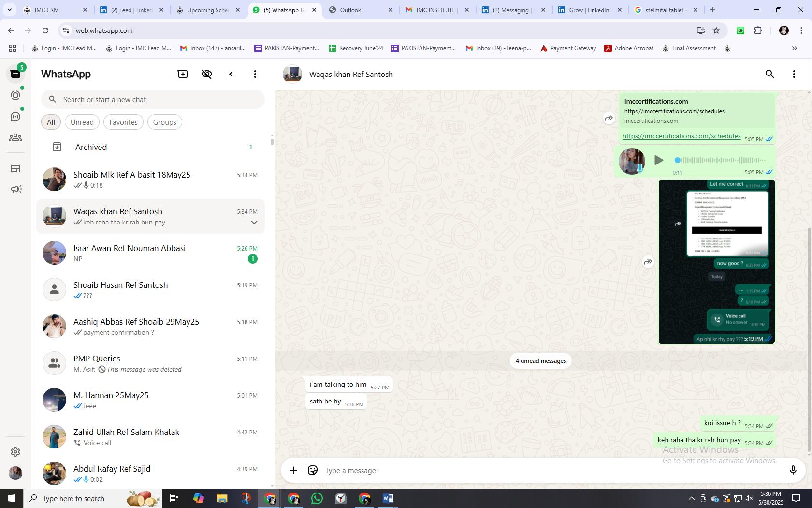The height and width of the screenshot is (508, 812).
Task: Forward the imccertifications link message
Action: click(x=609, y=118)
